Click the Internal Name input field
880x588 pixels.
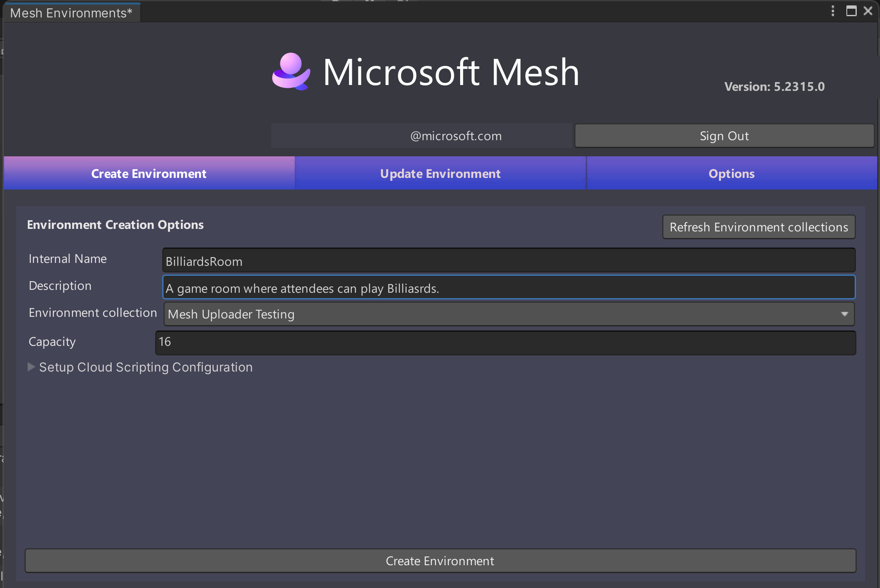click(508, 260)
